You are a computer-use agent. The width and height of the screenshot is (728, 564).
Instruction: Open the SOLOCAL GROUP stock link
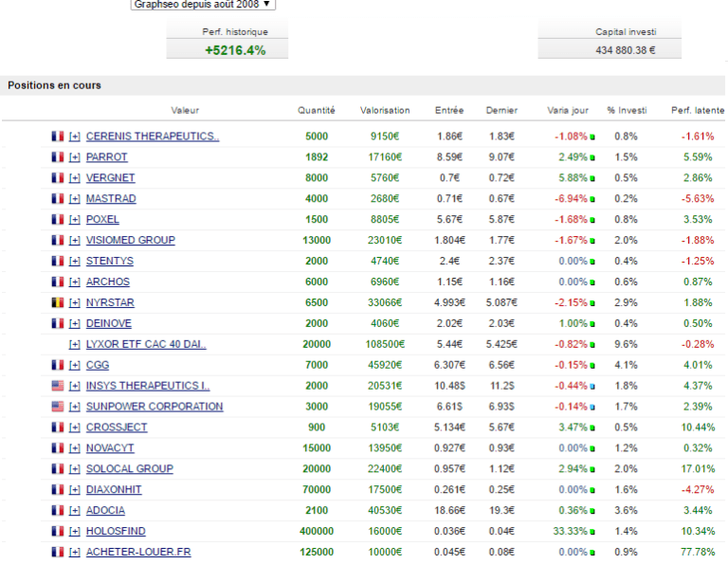point(129,469)
